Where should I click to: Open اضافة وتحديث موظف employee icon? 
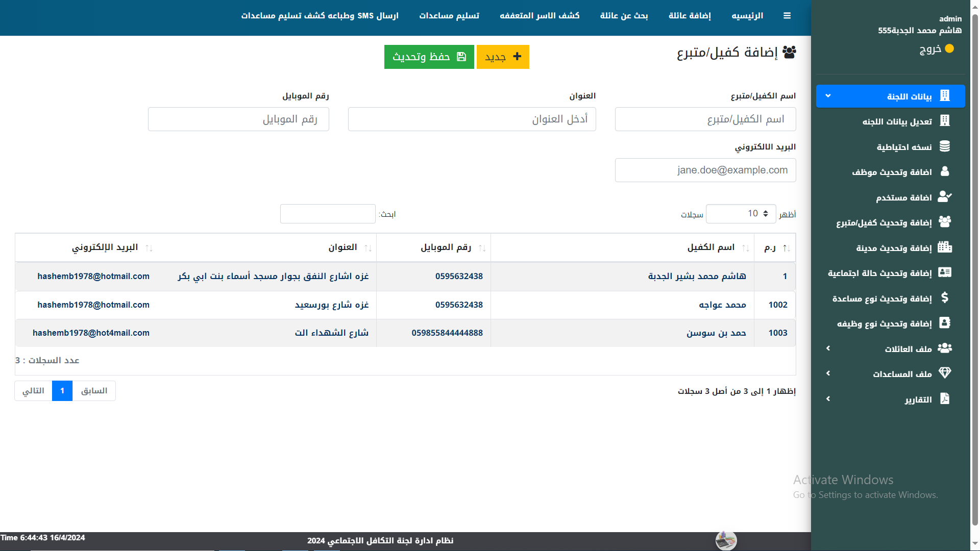pos(945,172)
